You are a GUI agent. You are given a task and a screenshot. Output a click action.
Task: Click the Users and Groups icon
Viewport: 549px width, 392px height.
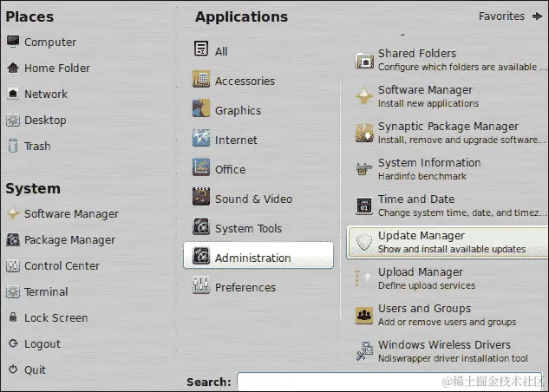364,315
